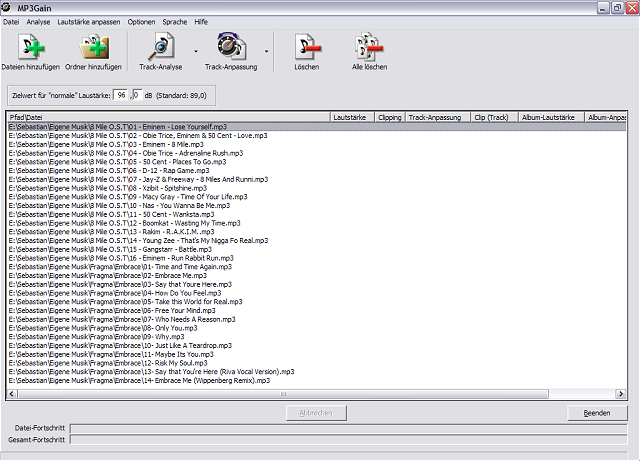This screenshot has height=461, width=640.
Task: Click the Datei-Fortschritt progress bar
Action: coord(349,428)
